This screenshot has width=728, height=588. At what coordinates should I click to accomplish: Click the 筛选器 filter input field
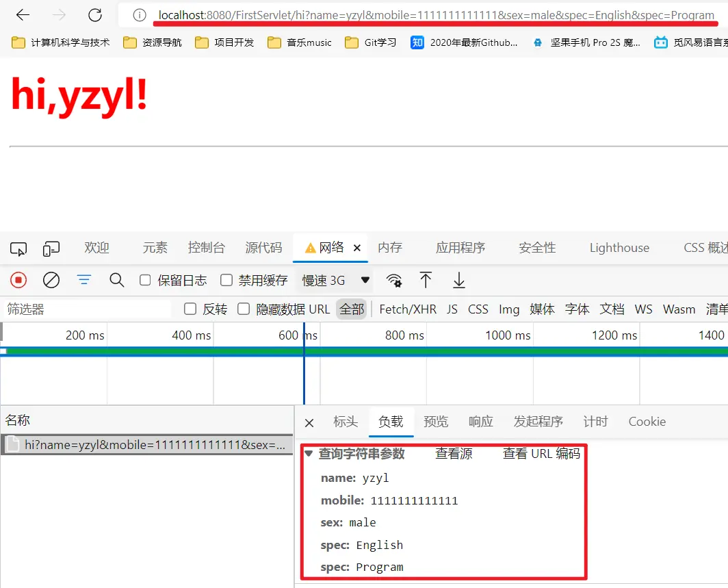tap(86, 309)
